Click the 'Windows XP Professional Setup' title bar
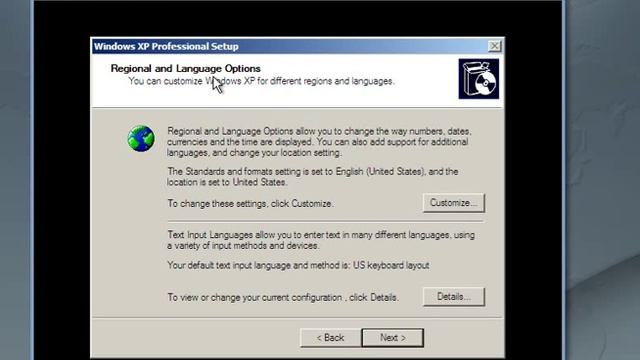Image resolution: width=640 pixels, height=360 pixels. 298,46
